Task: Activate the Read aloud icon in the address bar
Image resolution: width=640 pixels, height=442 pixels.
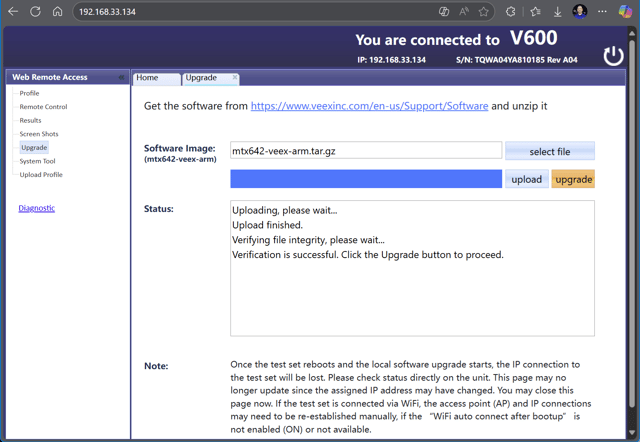Action: 464,11
